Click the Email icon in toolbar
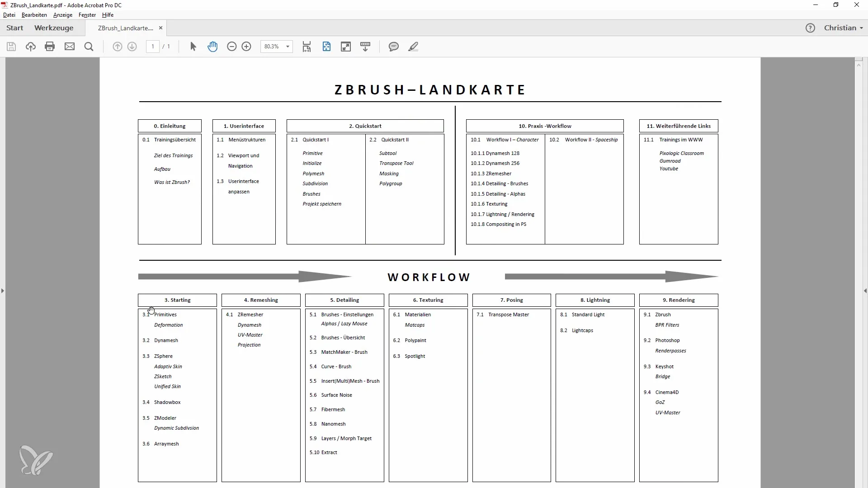Screen dimensions: 868x488 pos(69,47)
